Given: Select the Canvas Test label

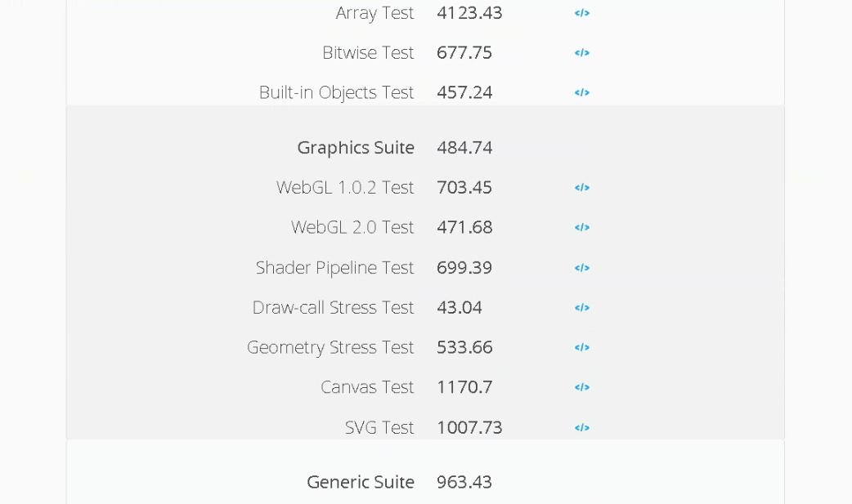Looking at the screenshot, I should pos(367,387).
